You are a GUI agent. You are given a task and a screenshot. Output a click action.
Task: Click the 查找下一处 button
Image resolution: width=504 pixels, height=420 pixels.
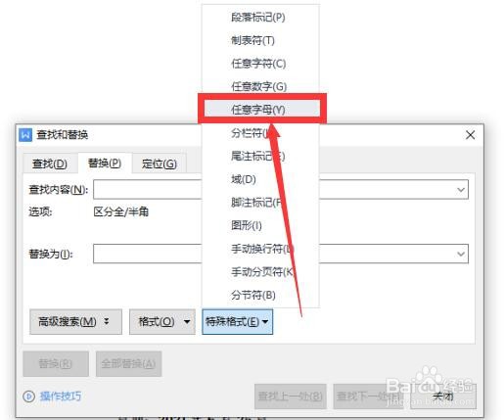[x=368, y=397]
